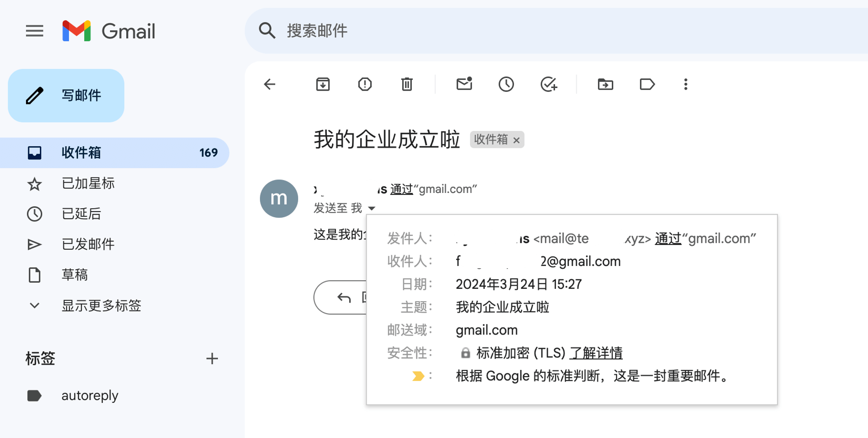Mark as unread using the envelope icon
868x438 pixels.
[464, 84]
